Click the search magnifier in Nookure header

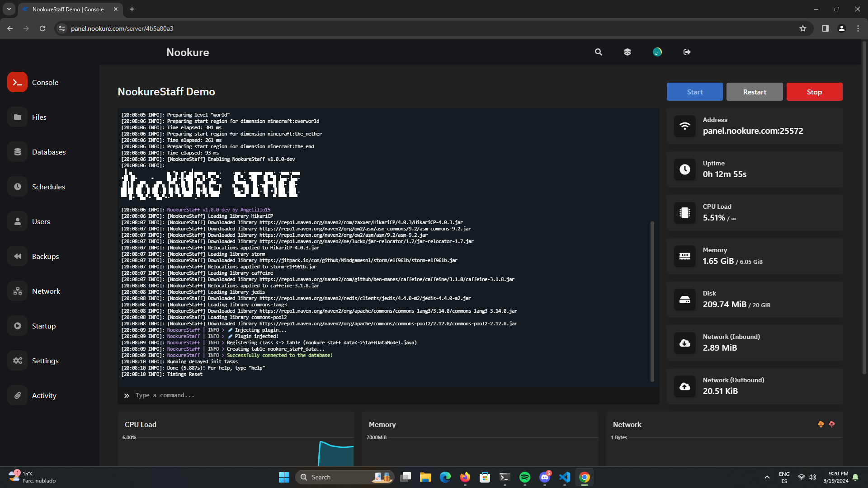click(598, 52)
